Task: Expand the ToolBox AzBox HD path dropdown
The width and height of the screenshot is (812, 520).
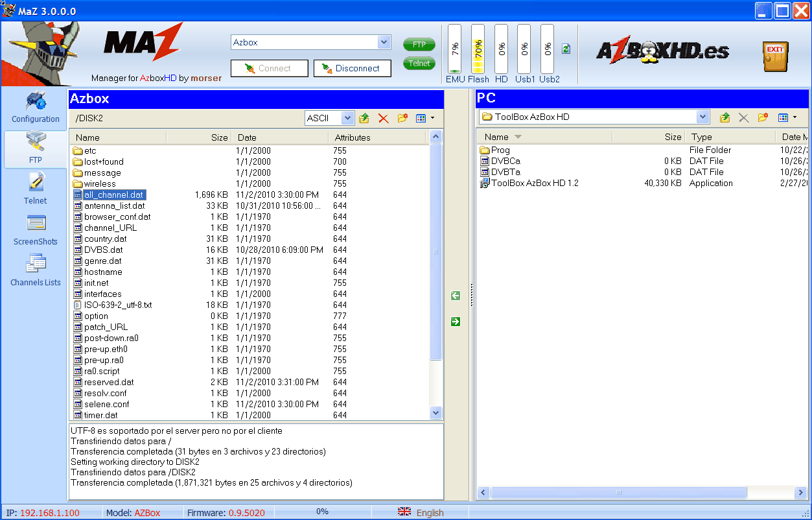Action: (x=703, y=117)
